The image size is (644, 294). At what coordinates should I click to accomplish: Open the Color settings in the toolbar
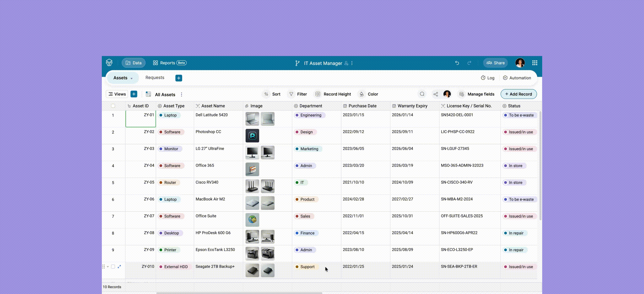point(368,94)
